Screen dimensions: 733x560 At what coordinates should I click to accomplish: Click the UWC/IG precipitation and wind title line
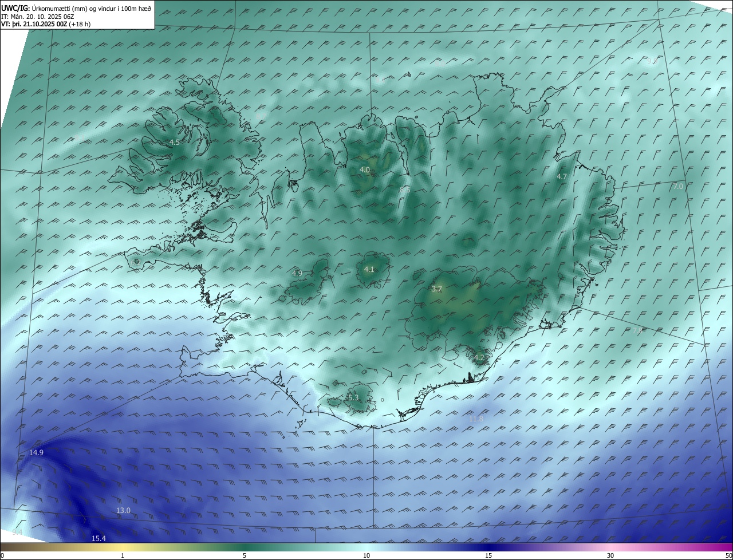click(76, 9)
